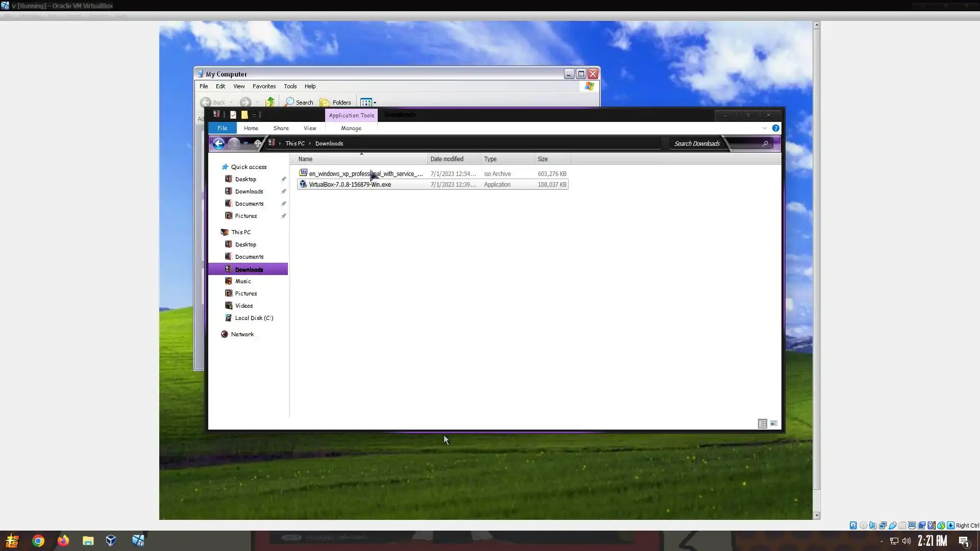Click the Size column header
This screenshot has height=551, width=980.
543,159
